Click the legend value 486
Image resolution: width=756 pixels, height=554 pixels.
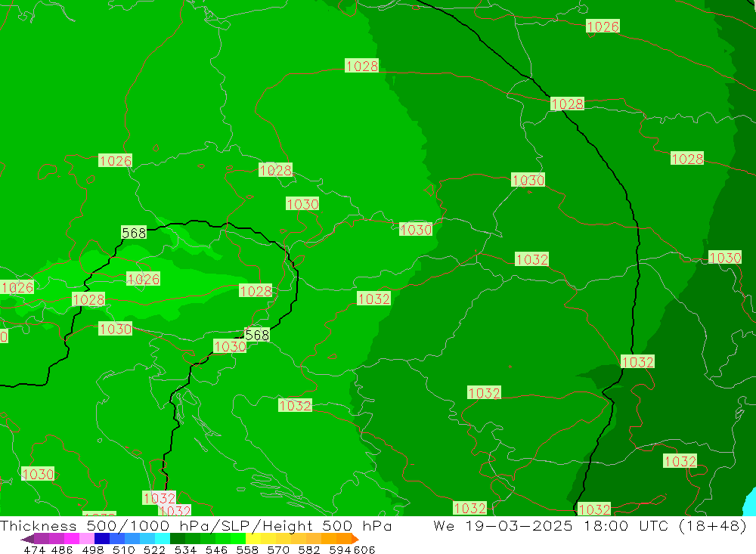tap(62, 549)
